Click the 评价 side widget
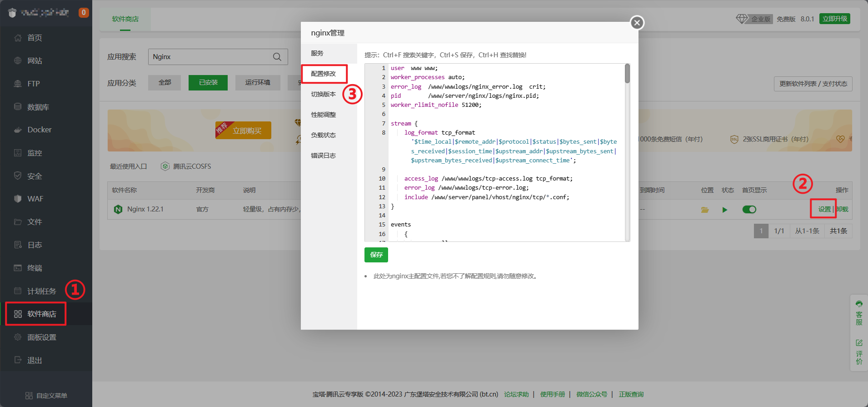Viewport: 868px width, 407px height. pos(859,352)
